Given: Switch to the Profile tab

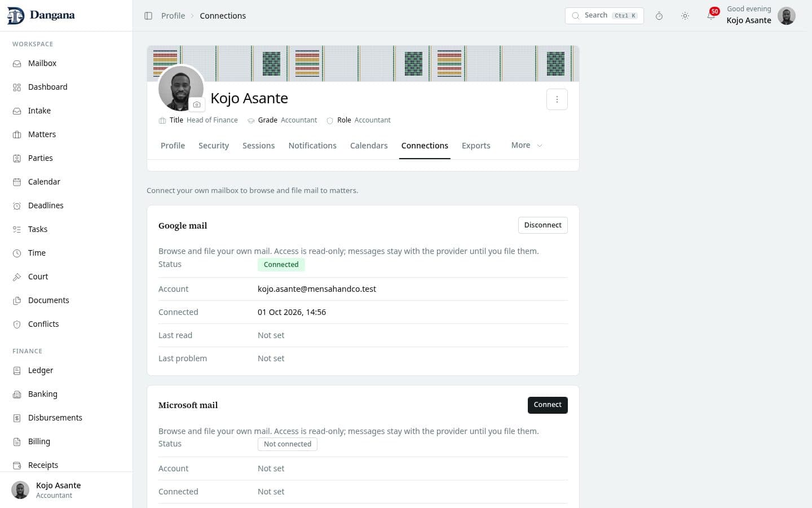Looking at the screenshot, I should (173, 146).
